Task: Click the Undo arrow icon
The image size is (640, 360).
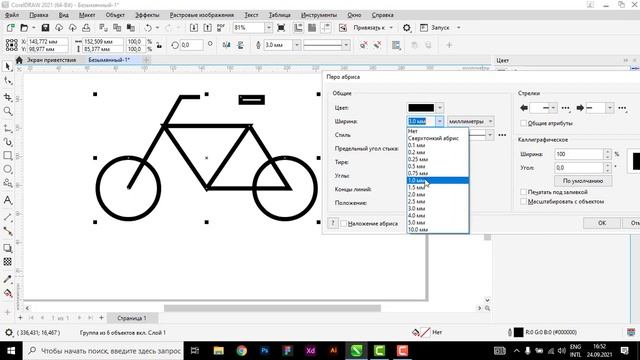Action: tap(148, 28)
